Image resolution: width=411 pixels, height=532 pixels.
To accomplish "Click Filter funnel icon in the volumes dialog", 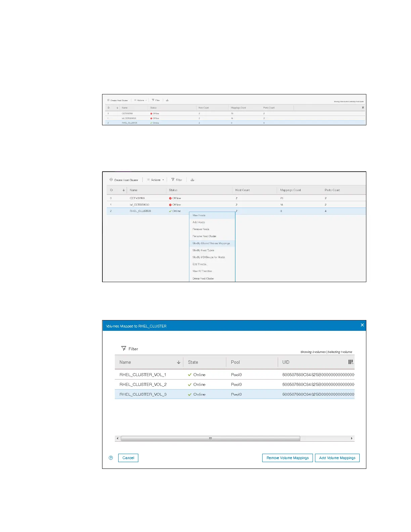I will point(124,349).
